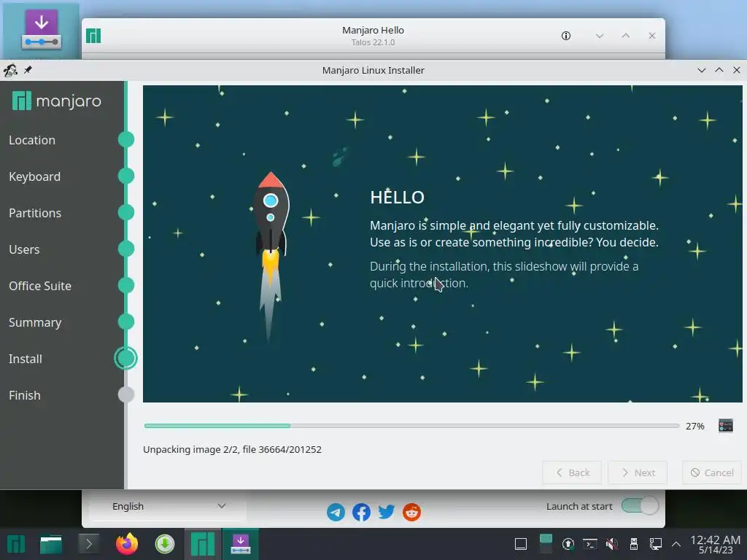
Task: Open the installer window menu icon
Action: click(x=10, y=70)
